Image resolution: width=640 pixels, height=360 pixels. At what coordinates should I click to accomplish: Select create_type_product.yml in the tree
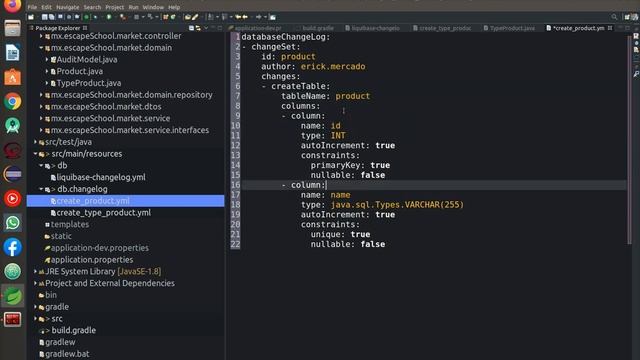103,213
